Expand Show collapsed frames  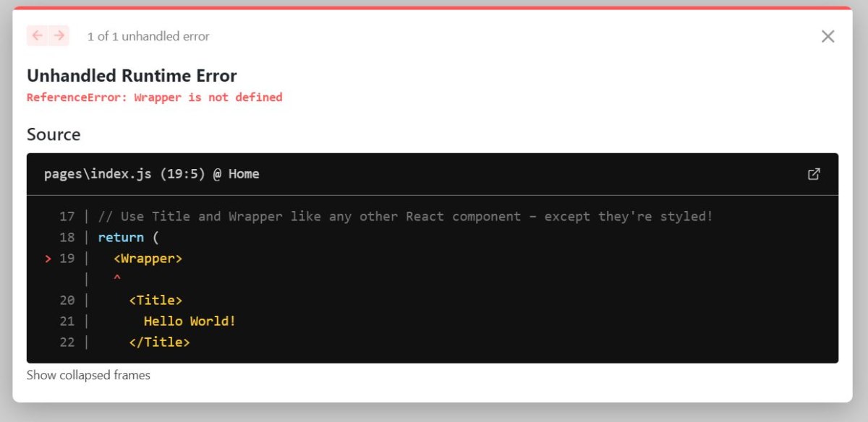tap(88, 375)
